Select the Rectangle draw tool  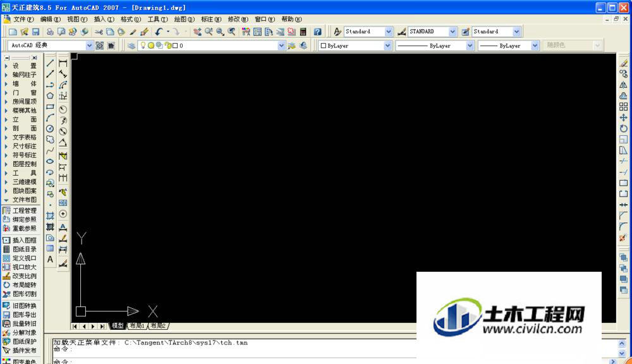[50, 107]
